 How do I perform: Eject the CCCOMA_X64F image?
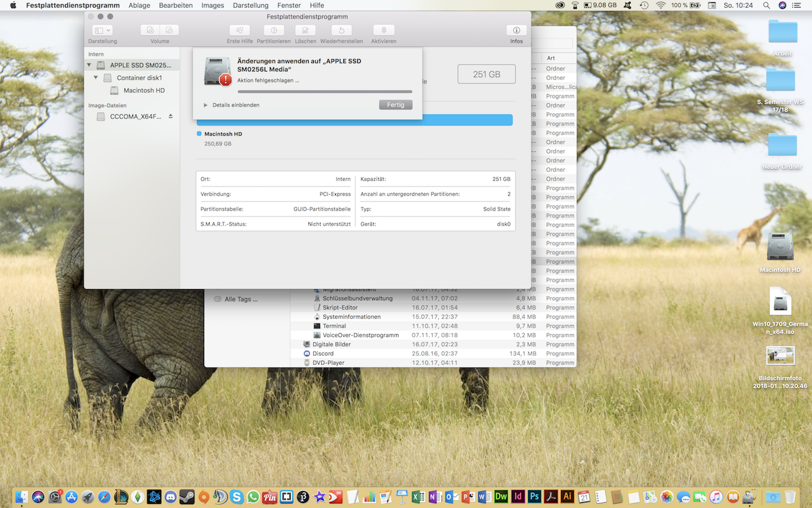point(171,116)
